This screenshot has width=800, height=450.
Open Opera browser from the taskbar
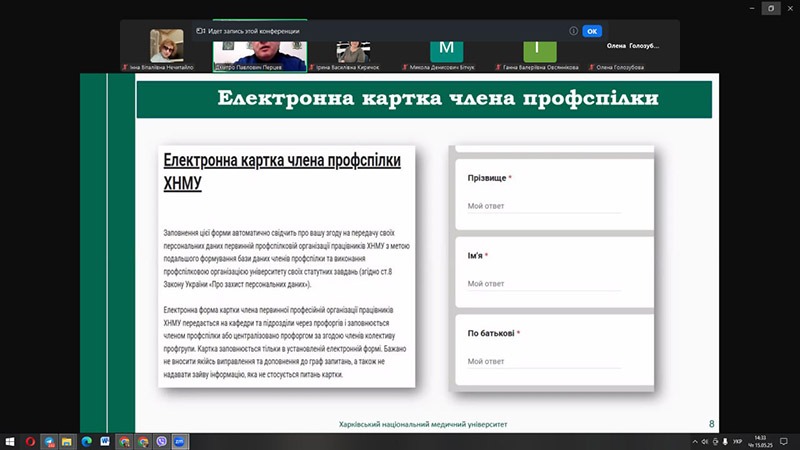tap(30, 440)
